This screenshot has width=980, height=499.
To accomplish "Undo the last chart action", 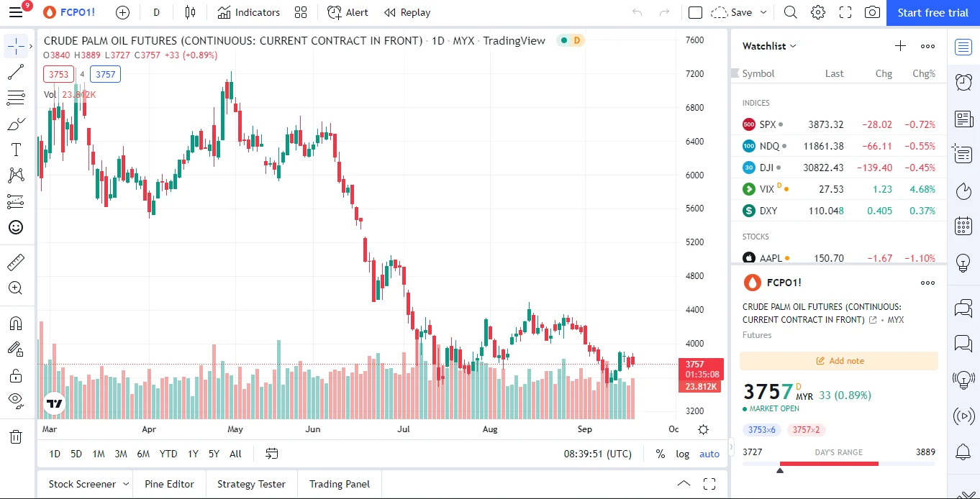I will tap(637, 12).
